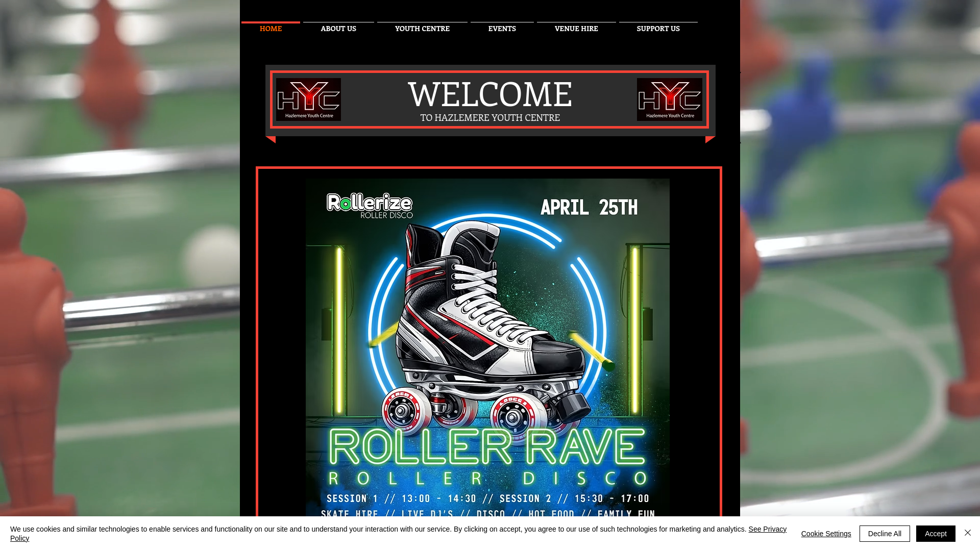Click the 'APRIL 25TH' date on poster

[x=589, y=208]
